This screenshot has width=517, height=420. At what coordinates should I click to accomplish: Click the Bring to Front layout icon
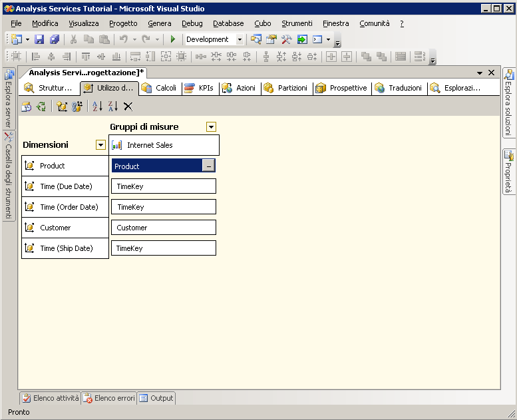366,57
